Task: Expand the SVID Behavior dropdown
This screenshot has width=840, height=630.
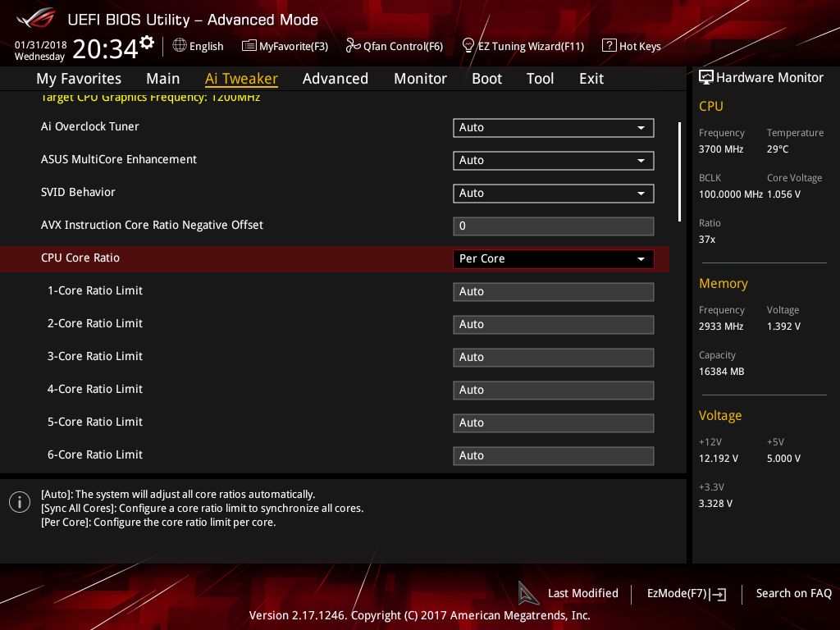Action: point(554,194)
